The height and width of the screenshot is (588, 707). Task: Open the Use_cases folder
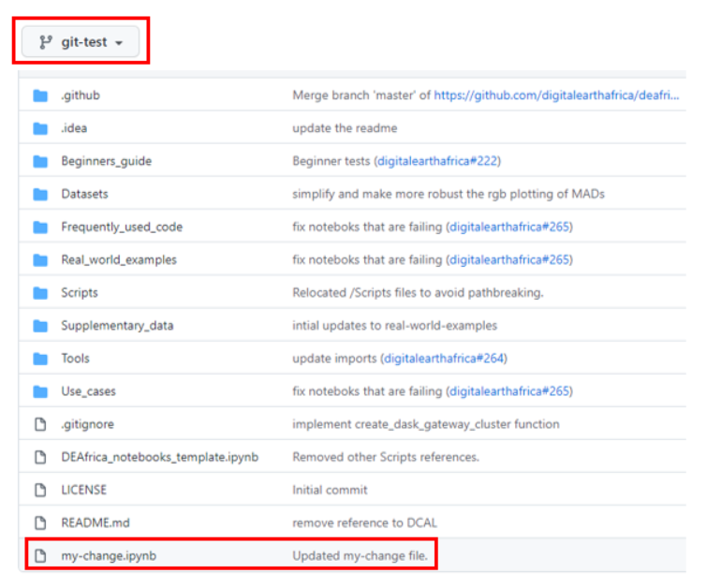tap(88, 391)
